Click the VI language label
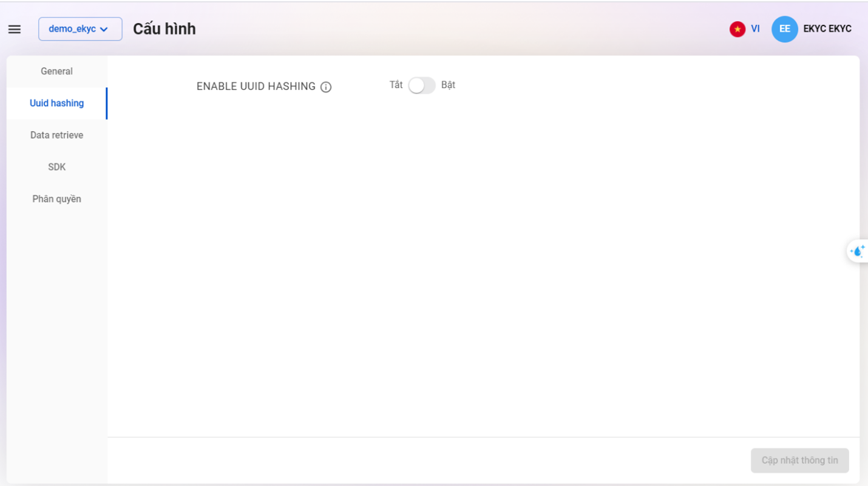 click(754, 29)
